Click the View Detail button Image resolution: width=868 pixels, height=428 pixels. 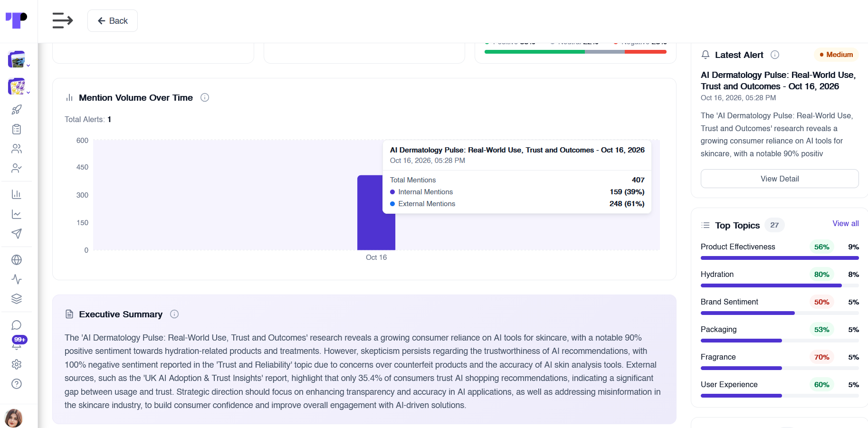coord(780,179)
